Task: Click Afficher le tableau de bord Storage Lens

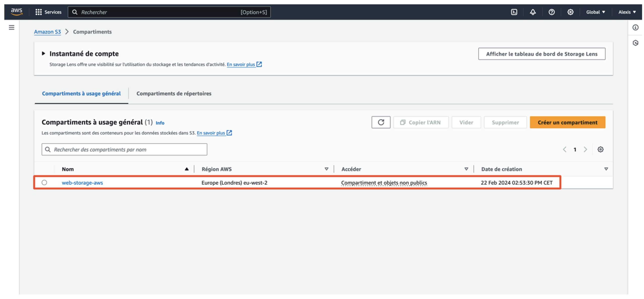Action: click(541, 54)
